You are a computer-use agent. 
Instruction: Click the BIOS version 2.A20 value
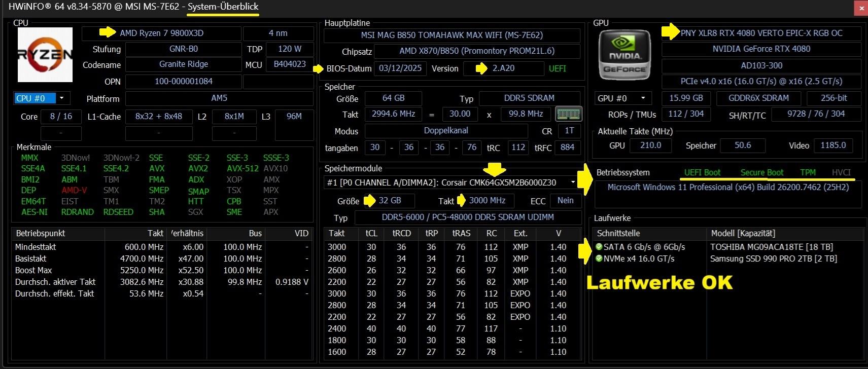(503, 68)
